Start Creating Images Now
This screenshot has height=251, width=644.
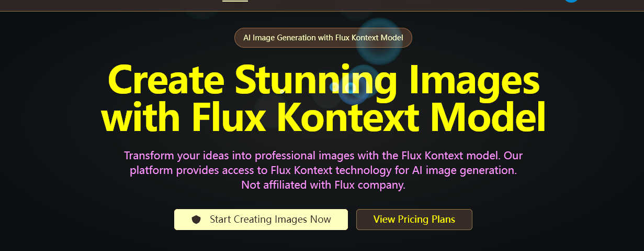[261, 220]
